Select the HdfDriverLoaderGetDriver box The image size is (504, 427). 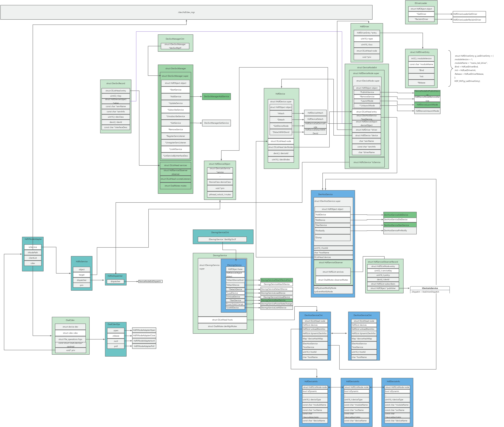469,14
